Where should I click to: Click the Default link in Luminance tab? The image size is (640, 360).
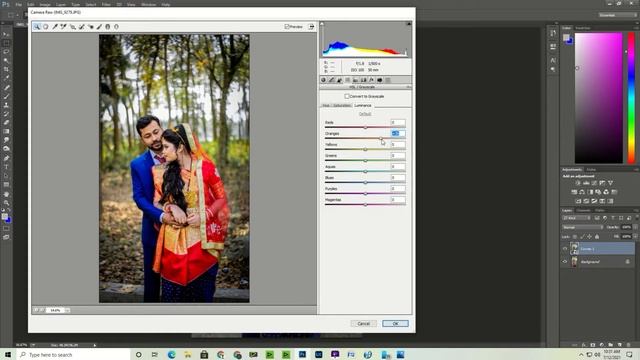pyautogui.click(x=365, y=114)
